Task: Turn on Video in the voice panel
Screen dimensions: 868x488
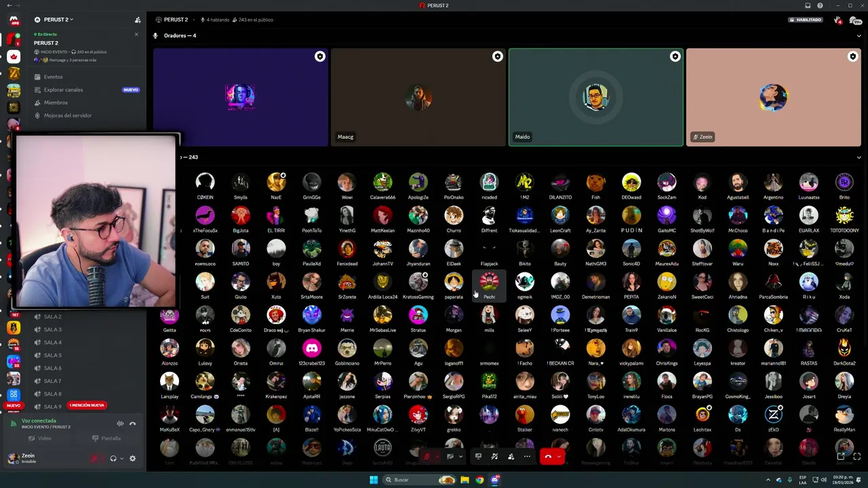Action: pyautogui.click(x=40, y=439)
